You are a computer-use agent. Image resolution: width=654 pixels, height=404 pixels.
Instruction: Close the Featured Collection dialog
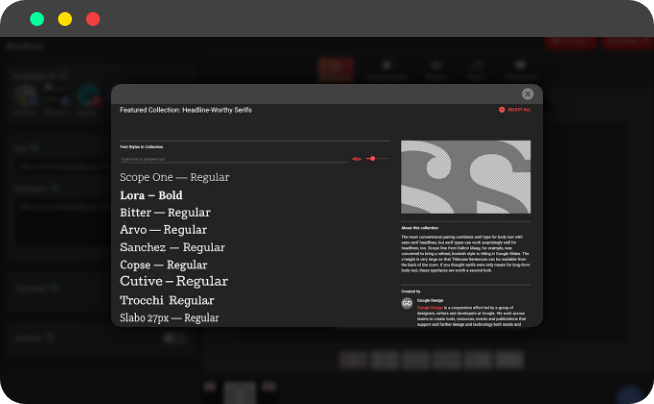click(527, 94)
